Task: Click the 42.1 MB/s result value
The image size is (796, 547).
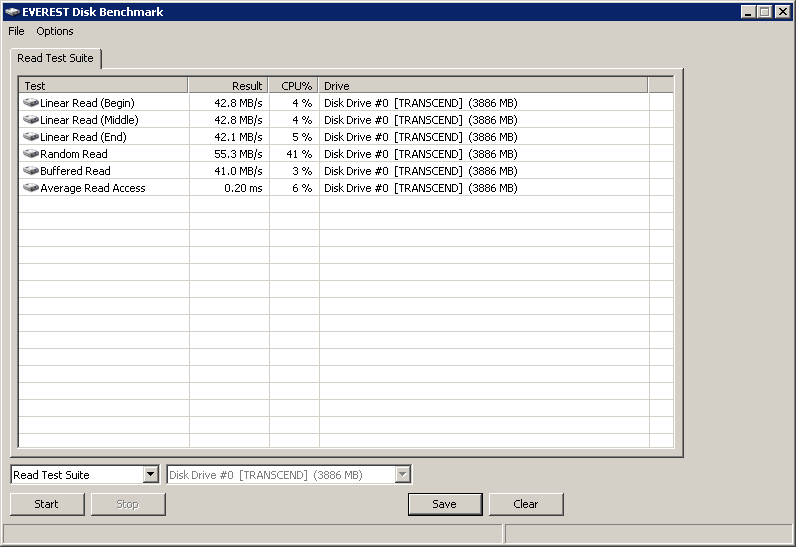Action: pos(238,137)
